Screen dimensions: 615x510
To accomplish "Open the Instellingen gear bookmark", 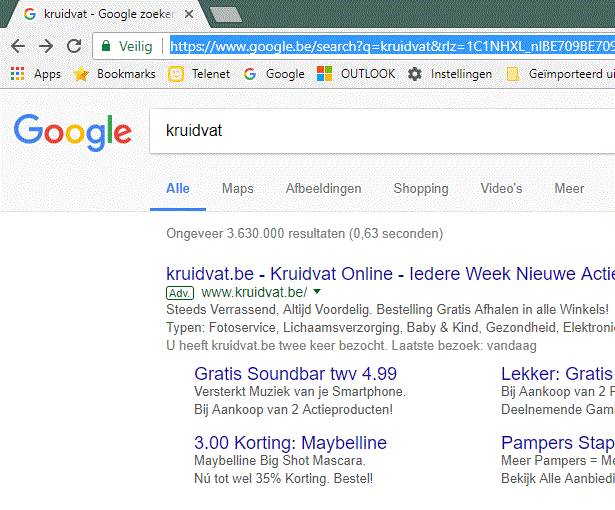I will (x=450, y=74).
